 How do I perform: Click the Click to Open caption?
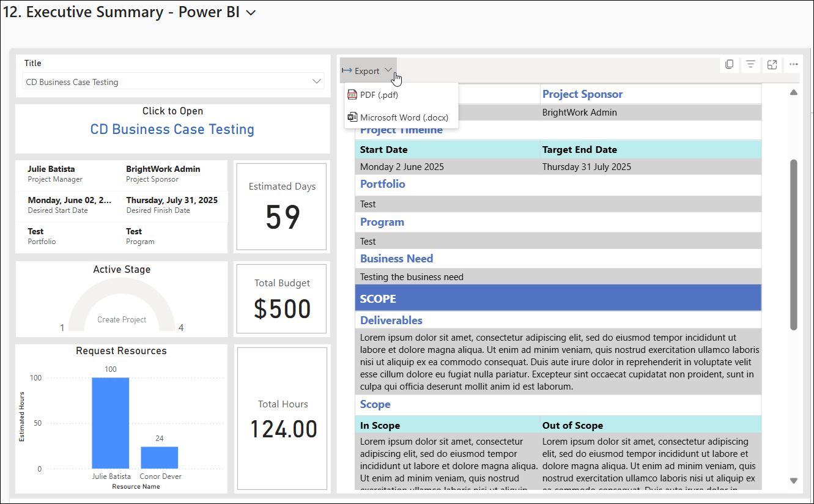pyautogui.click(x=172, y=111)
